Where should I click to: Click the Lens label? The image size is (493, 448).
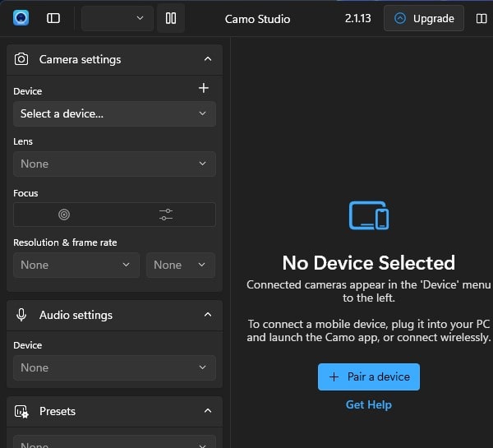click(x=23, y=141)
